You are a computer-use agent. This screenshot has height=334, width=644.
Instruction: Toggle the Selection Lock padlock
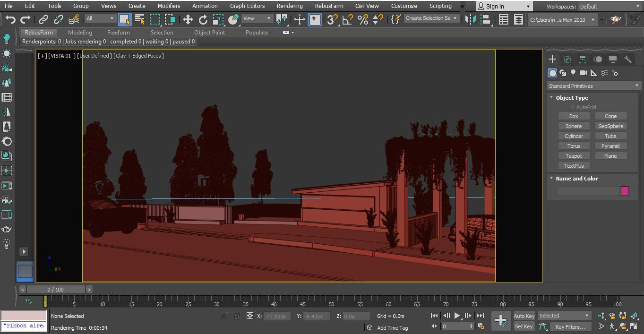(237, 316)
